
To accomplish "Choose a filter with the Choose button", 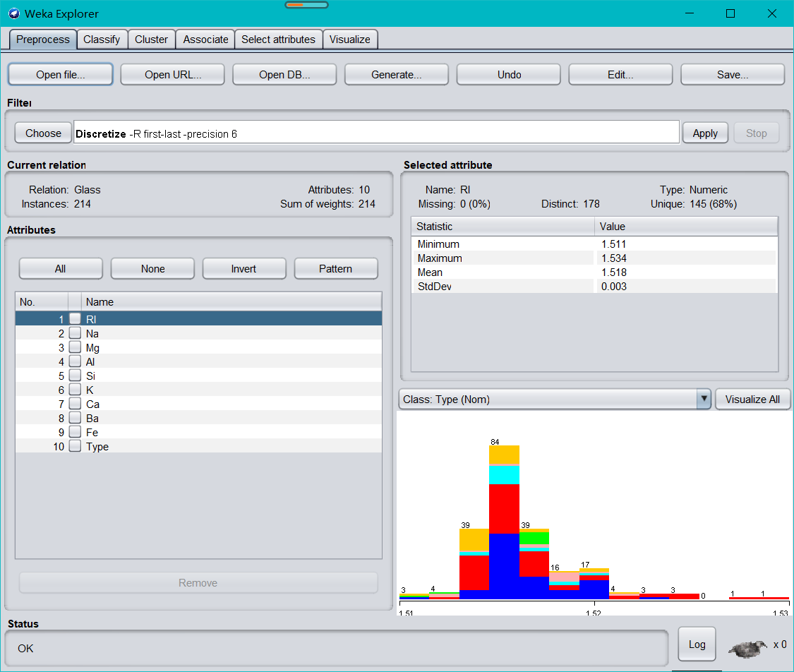I will (x=43, y=133).
